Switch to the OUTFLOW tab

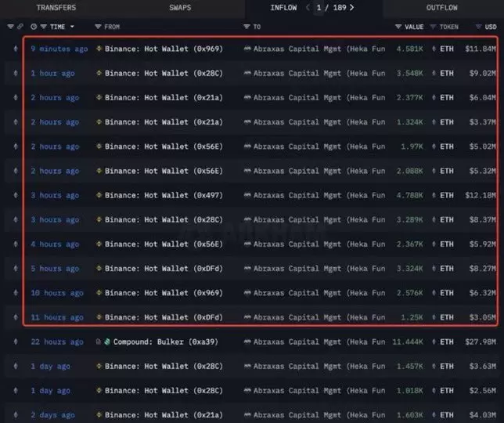coord(441,8)
